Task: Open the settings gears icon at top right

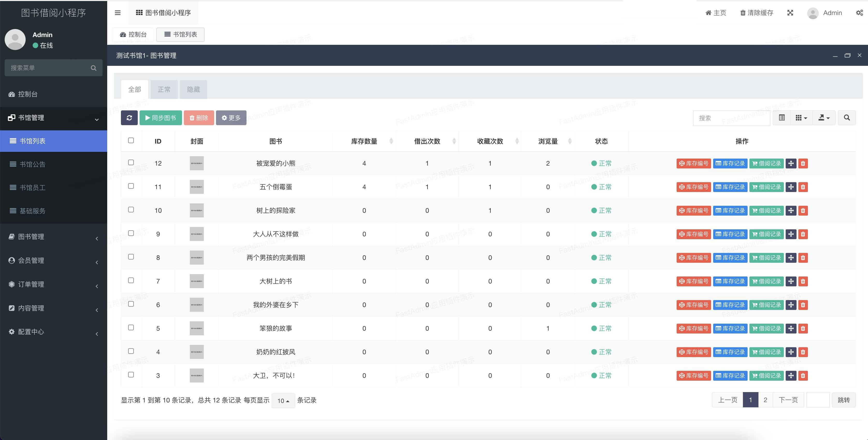Action: (859, 13)
